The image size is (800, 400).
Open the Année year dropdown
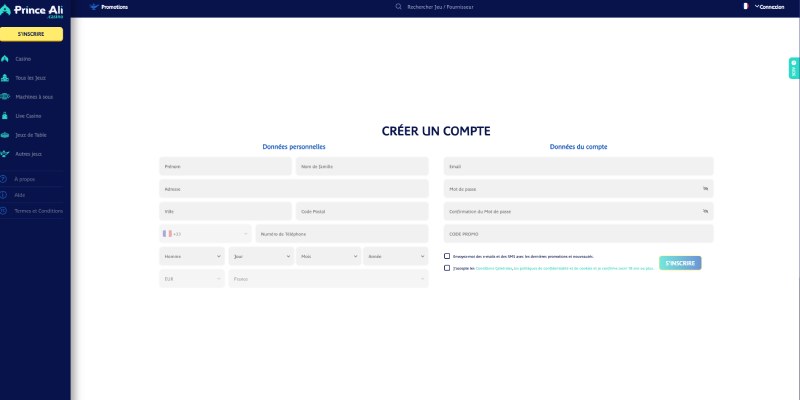tap(396, 256)
